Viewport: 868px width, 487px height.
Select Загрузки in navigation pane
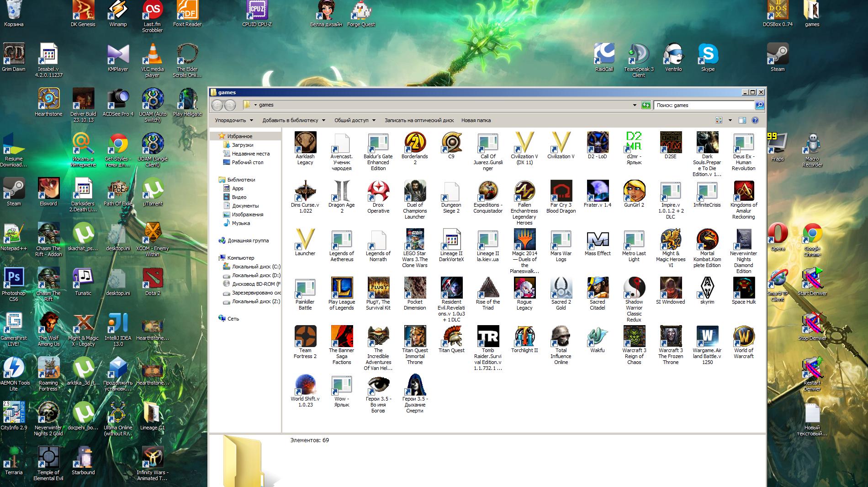[x=242, y=145]
